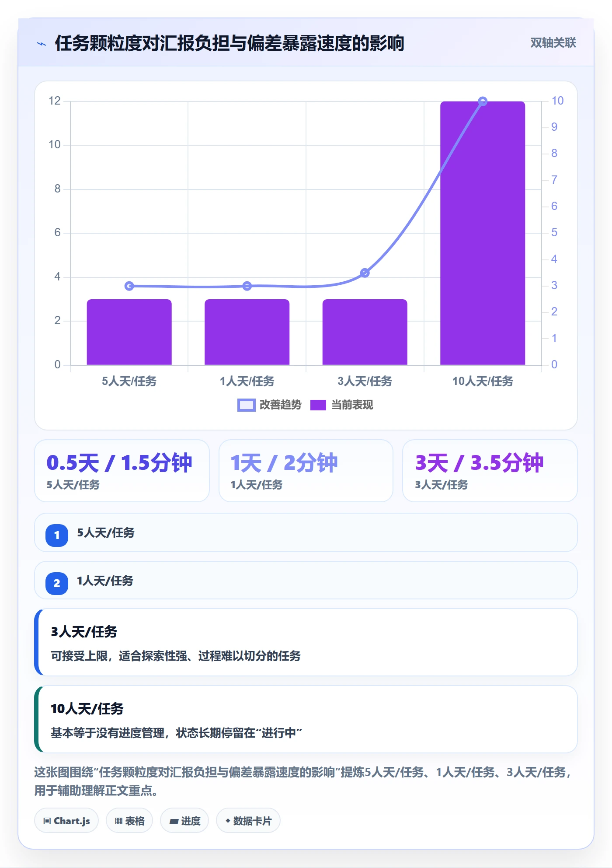Screen dimensions: 612x868
Task: Select list row 5人天/任务
Action: tap(306, 533)
